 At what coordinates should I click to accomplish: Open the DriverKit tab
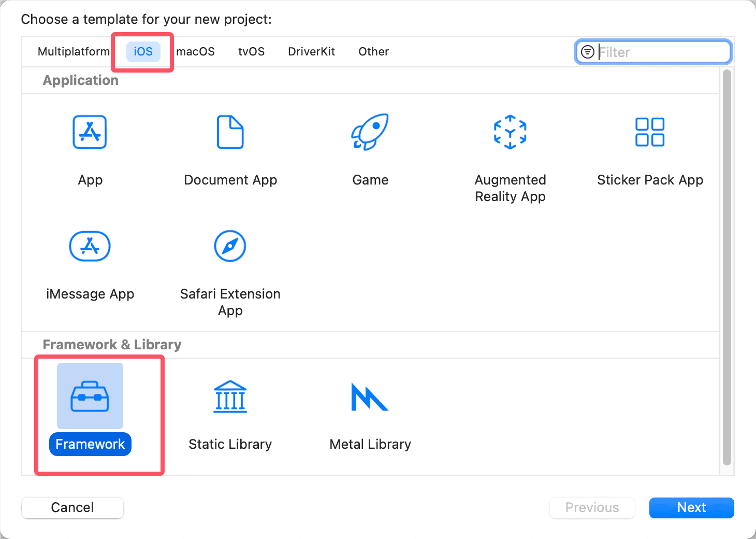click(311, 52)
